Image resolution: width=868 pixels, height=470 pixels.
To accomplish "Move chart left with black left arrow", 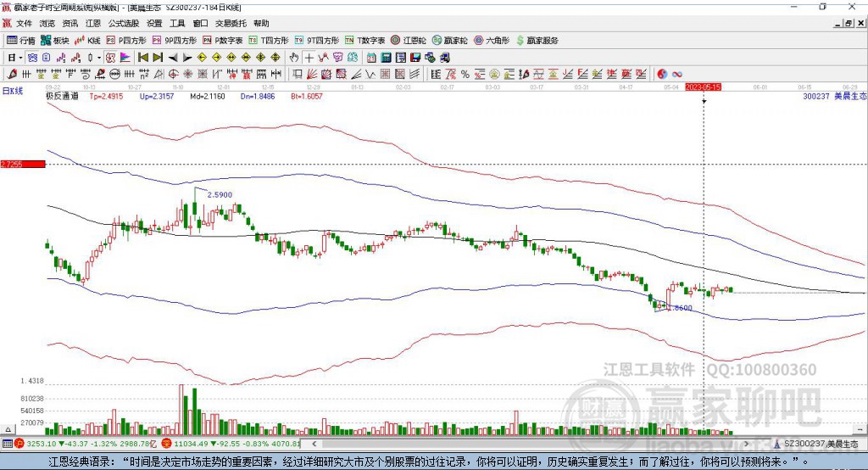I will pyautogui.click(x=173, y=58).
